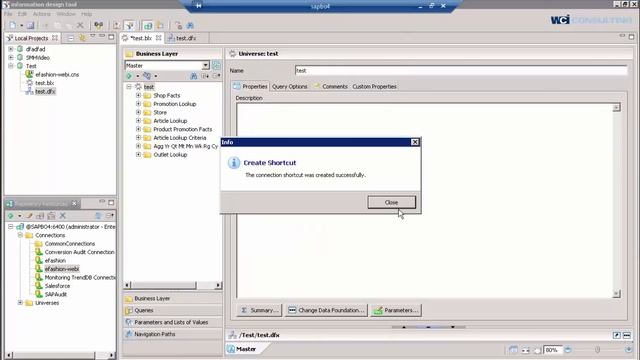Click the Delete X toolbar icon
Image resolution: width=640 pixels, height=360 pixels.
point(80,25)
